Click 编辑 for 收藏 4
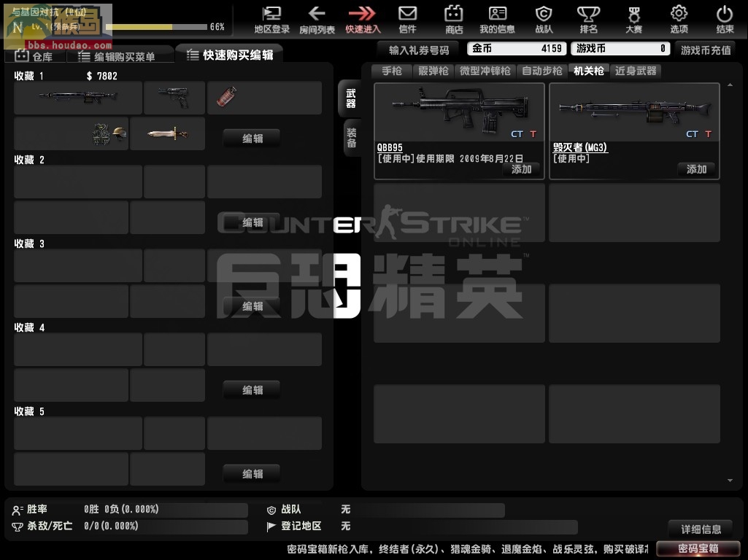748x560 pixels. point(252,390)
